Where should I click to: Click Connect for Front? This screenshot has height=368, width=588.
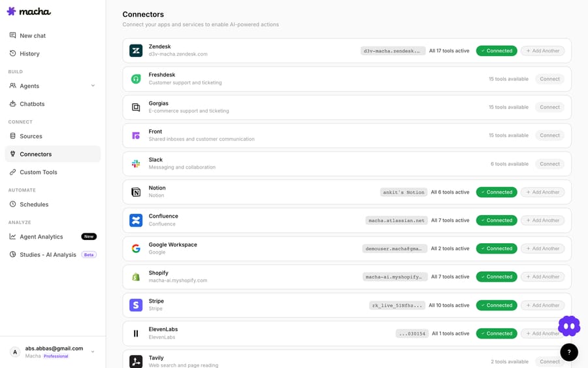(549, 135)
